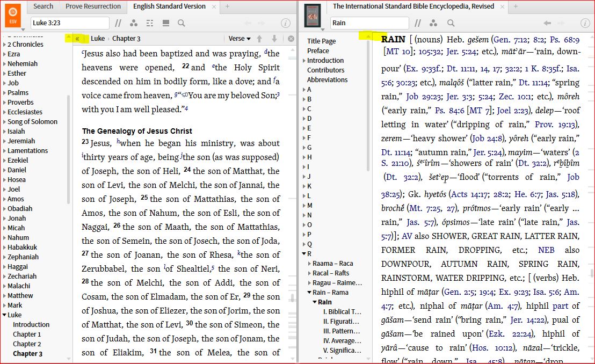Screen dimensions: 595x364
Task: Navigate back arrow in encyclopedia panel
Action: pos(547,23)
